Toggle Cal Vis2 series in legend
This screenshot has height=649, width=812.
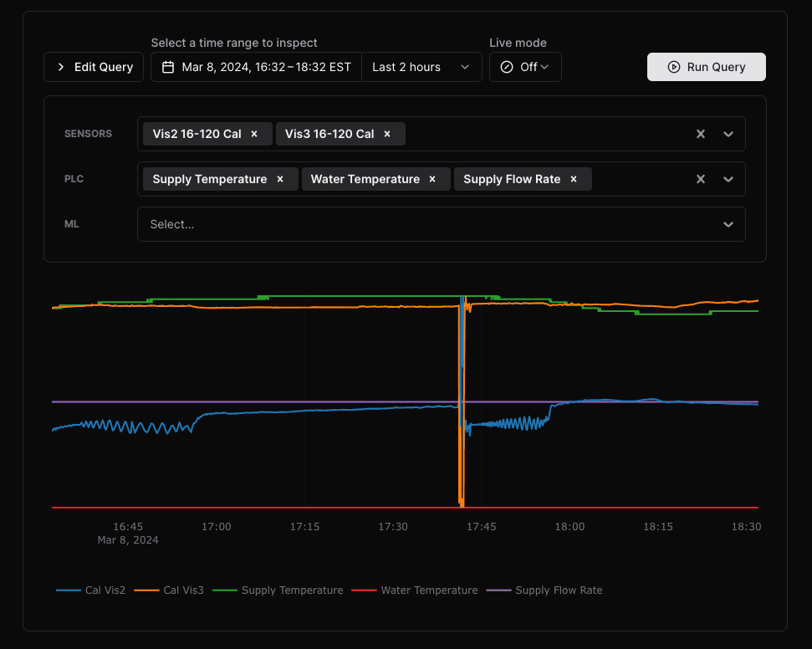[91, 590]
